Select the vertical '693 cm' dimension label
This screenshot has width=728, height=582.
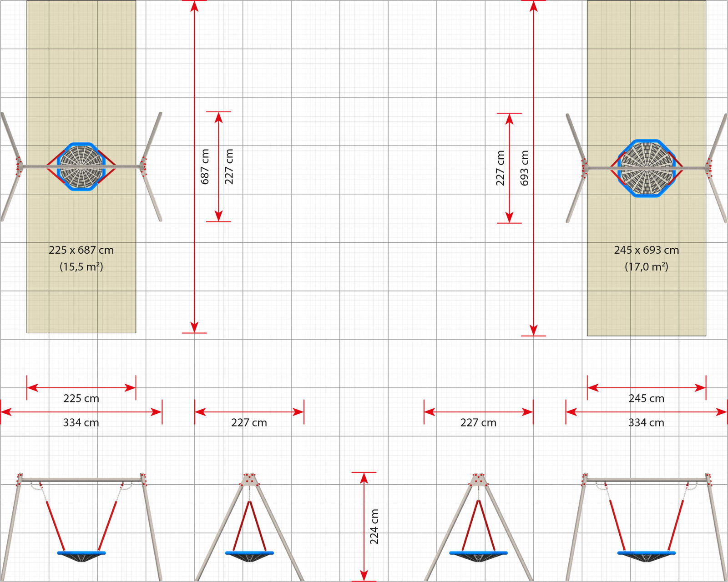pyautogui.click(x=525, y=168)
